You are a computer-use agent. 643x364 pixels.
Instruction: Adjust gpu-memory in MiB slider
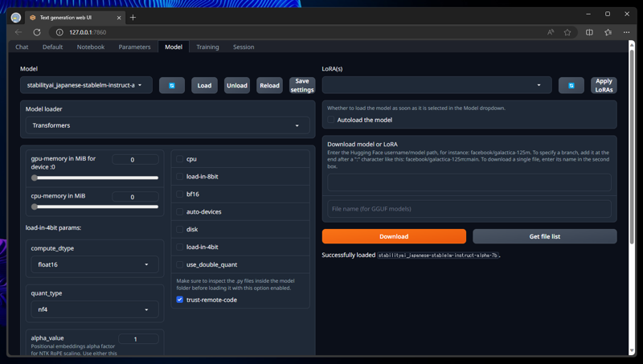(95, 178)
